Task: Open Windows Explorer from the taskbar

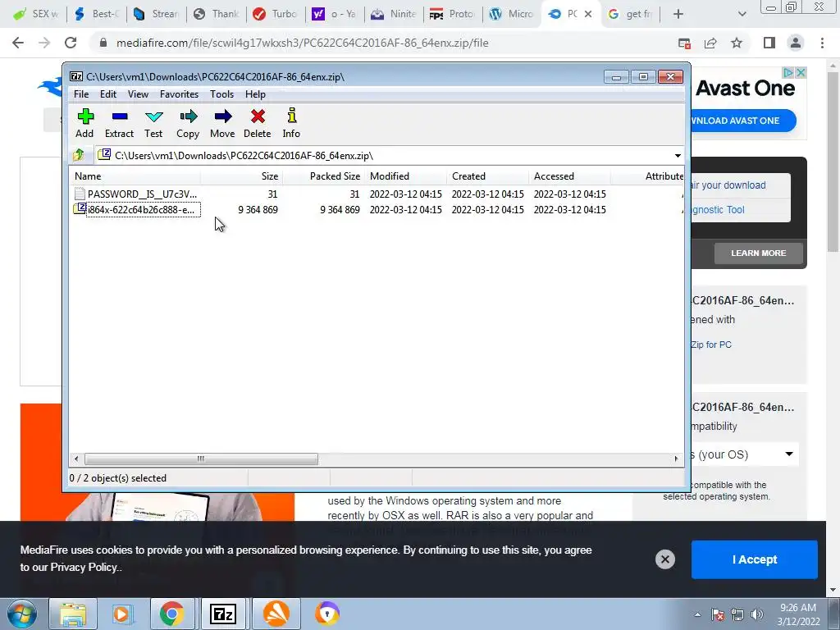Action: [73, 614]
